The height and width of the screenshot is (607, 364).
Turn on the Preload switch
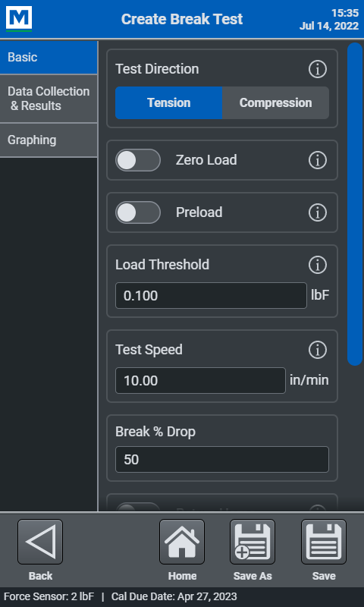pos(138,212)
